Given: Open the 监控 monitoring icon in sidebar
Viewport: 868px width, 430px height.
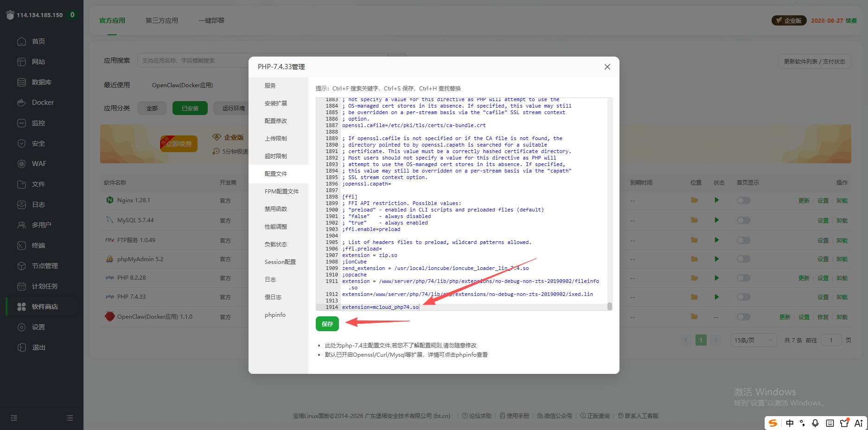Looking at the screenshot, I should (21, 123).
